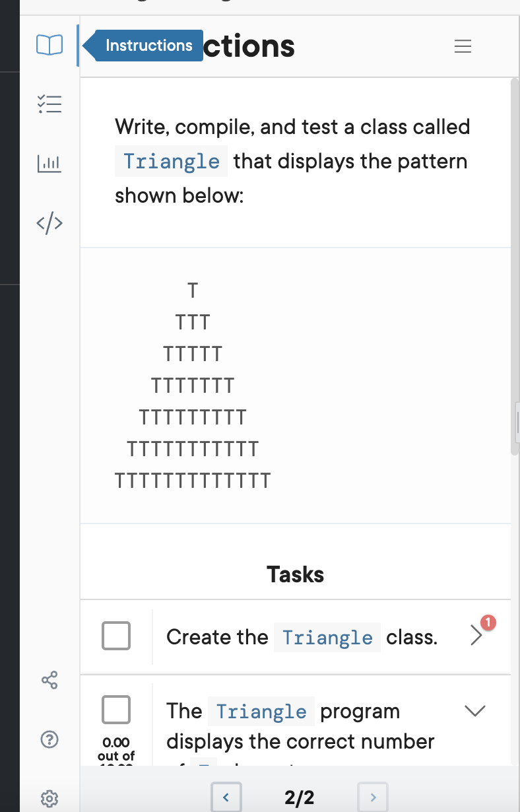
Task: Go to previous page using left pagination arrow
Action: 226,797
